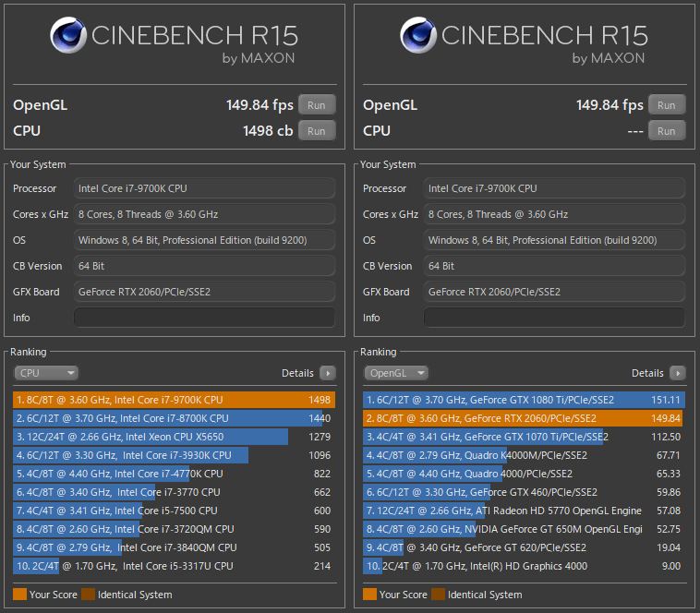The width and height of the screenshot is (700, 613).
Task: Select the GeForce GT 620 ranking row
Action: click(525, 547)
